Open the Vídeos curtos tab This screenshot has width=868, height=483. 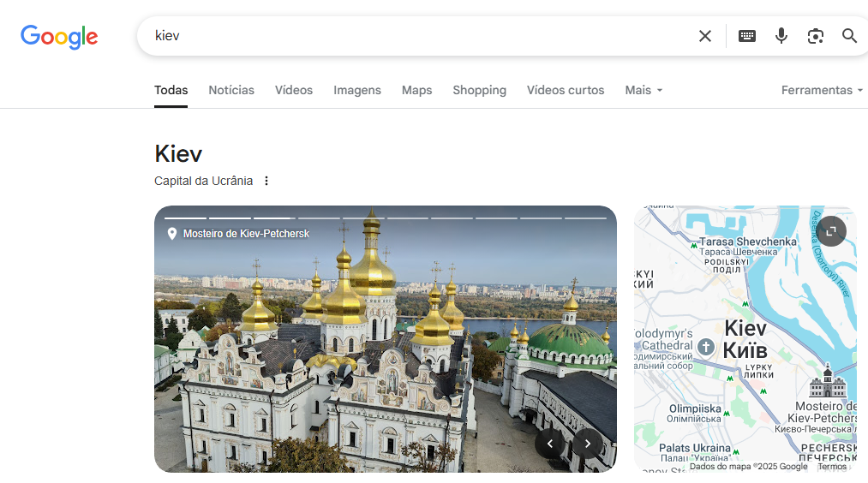566,90
